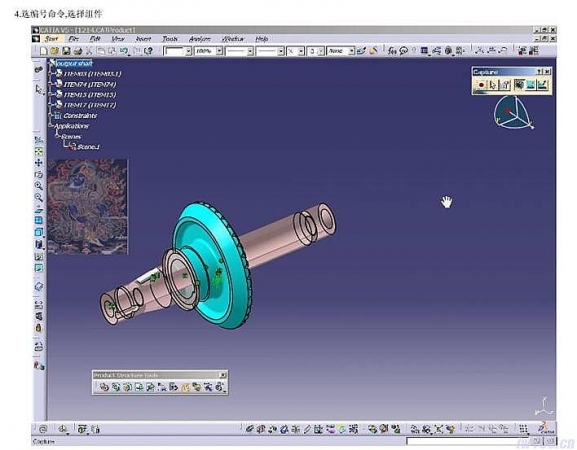This screenshot has width=577, height=450.
Task: Open the color box dropdown arrow
Action: [188, 51]
